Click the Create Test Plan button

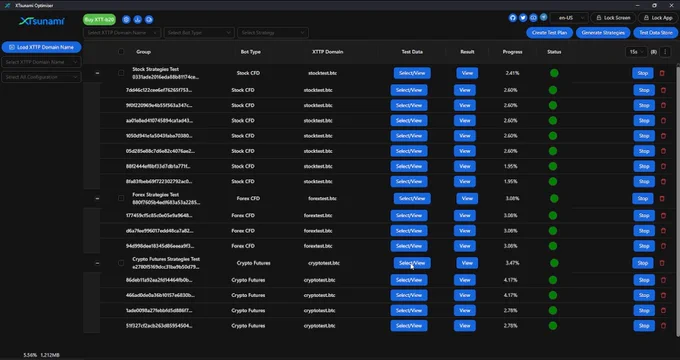(549, 33)
